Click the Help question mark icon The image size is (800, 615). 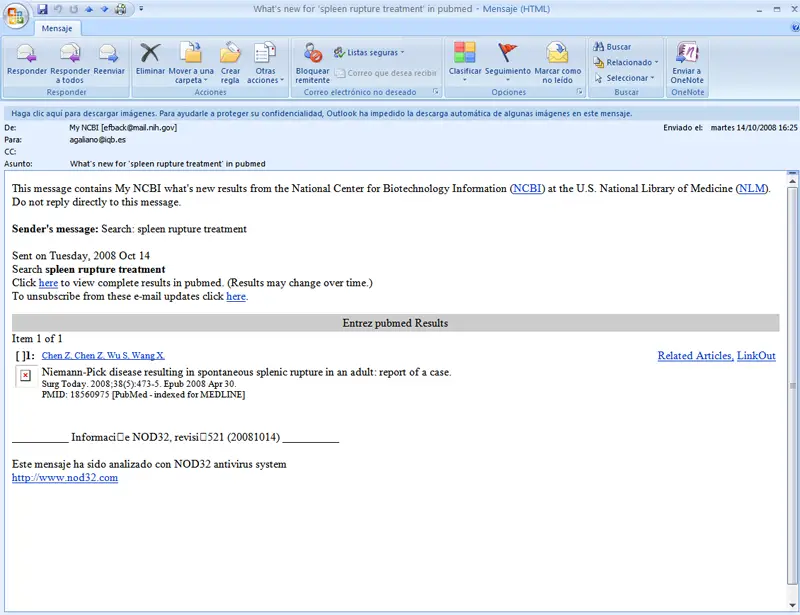tap(795, 28)
